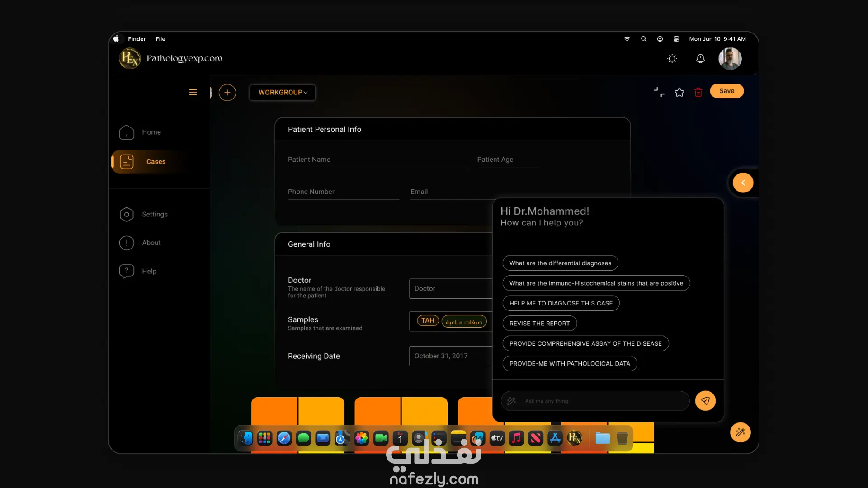Expand the WORKGROUP dropdown
This screenshot has height=488, width=868.
[283, 92]
